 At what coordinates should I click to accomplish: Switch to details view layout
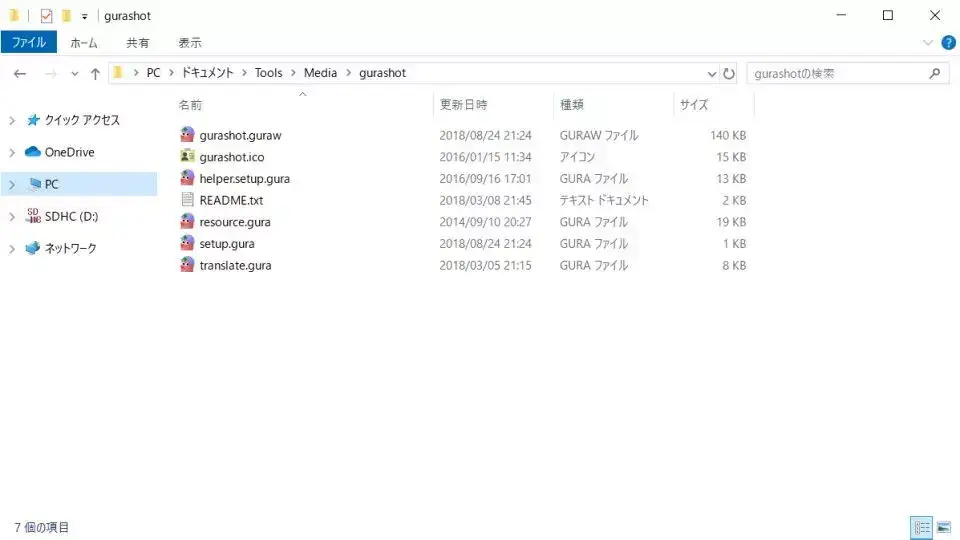(x=921, y=527)
